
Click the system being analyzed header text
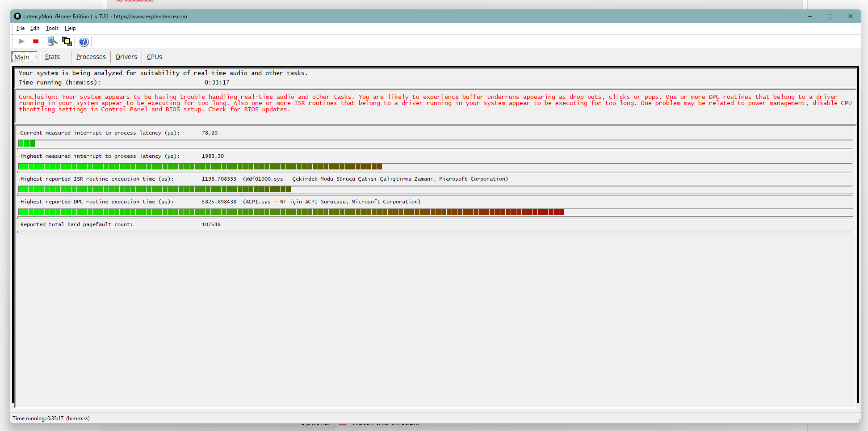coord(163,73)
